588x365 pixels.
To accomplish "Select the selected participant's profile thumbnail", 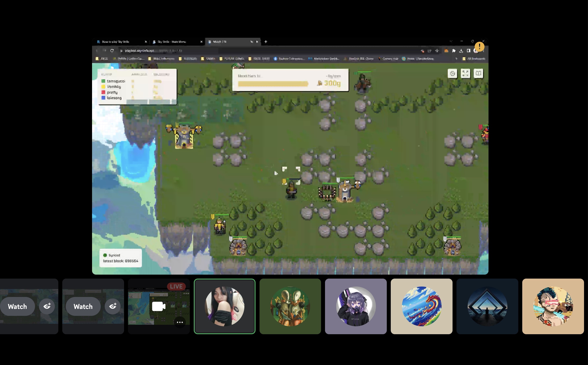I will [x=225, y=306].
